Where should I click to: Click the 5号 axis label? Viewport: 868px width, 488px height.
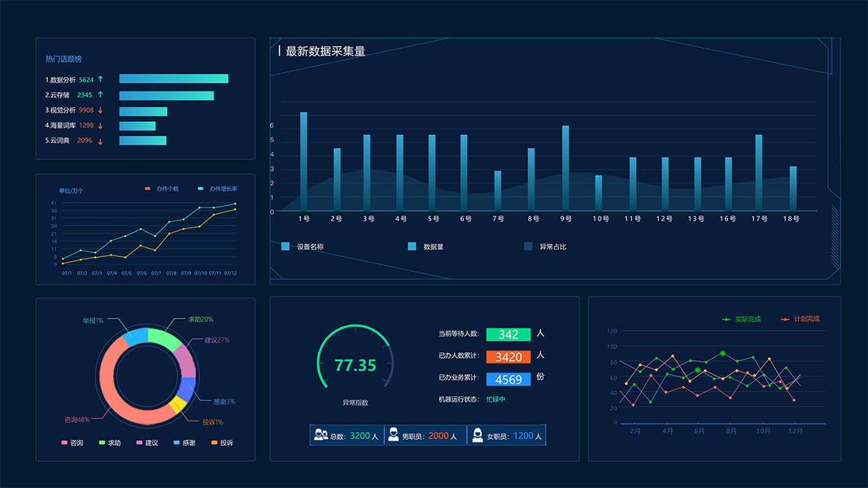coord(433,219)
